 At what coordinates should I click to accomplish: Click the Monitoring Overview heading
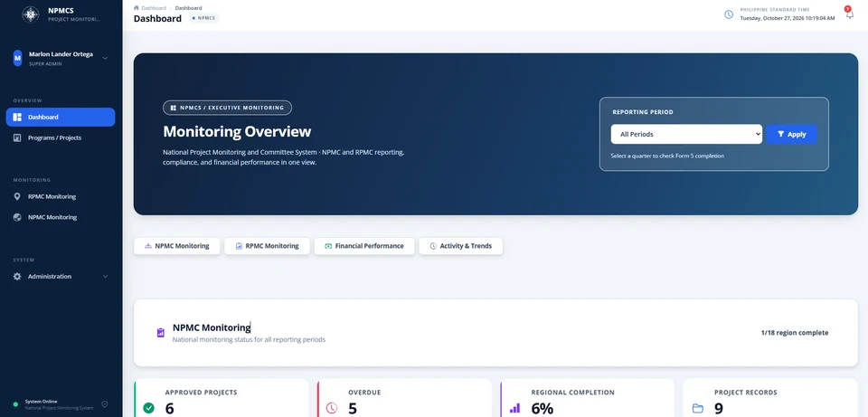pyautogui.click(x=237, y=131)
